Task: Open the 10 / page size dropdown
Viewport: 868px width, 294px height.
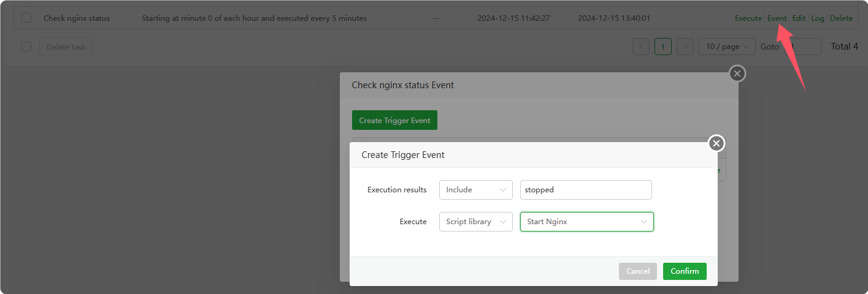Action: pos(727,47)
